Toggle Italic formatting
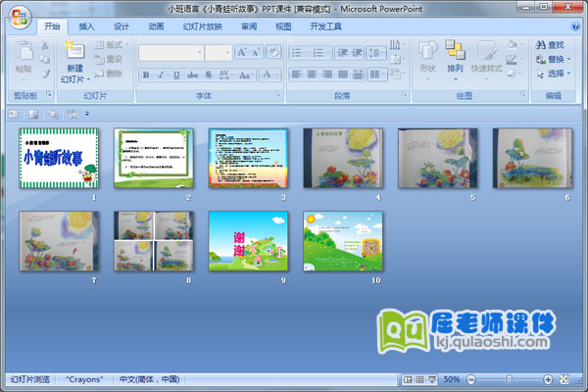 pos(161,74)
